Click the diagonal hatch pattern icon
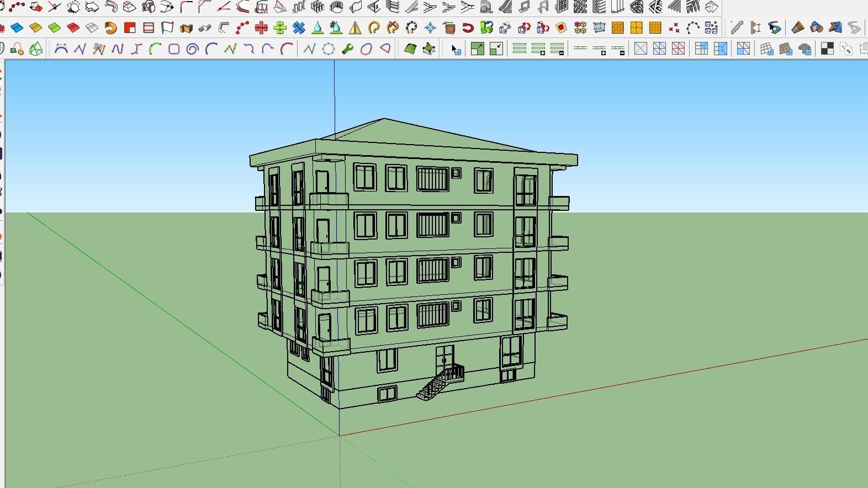This screenshot has height=488, width=868. point(580,7)
